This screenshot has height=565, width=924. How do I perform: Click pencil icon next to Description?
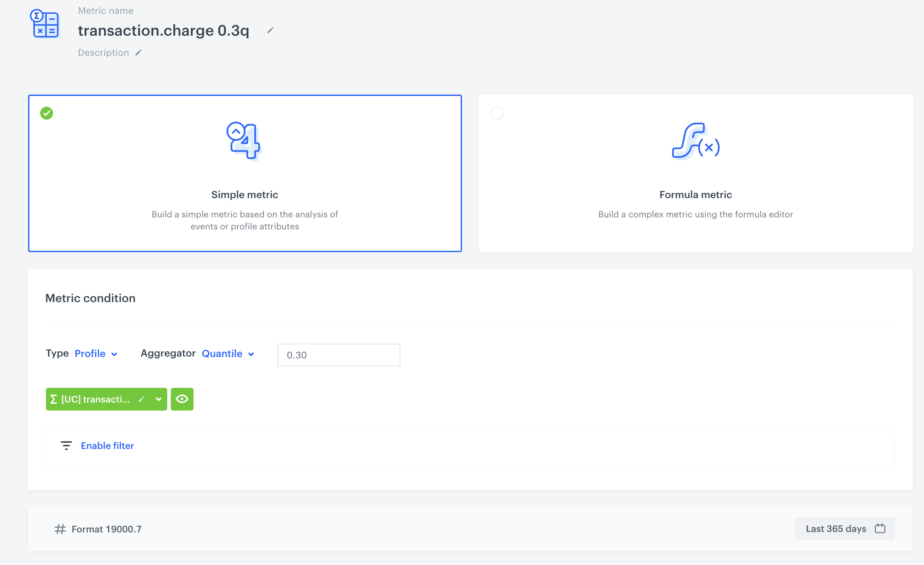click(x=139, y=53)
